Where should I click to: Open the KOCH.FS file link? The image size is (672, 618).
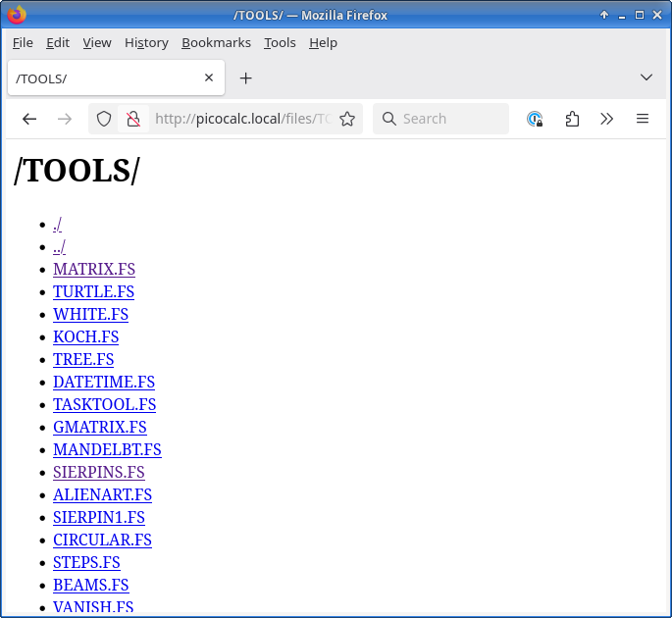85,336
